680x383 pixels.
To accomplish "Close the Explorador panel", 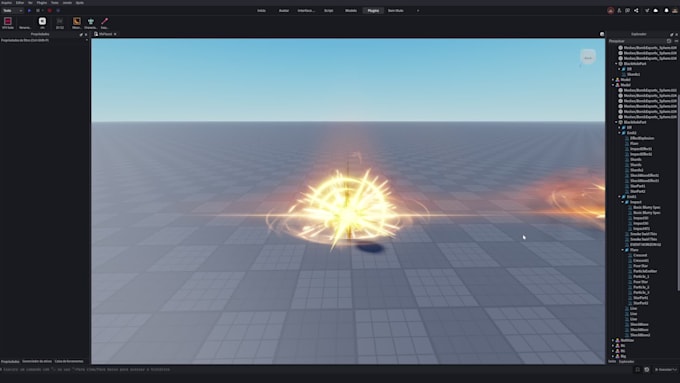I will coord(676,34).
